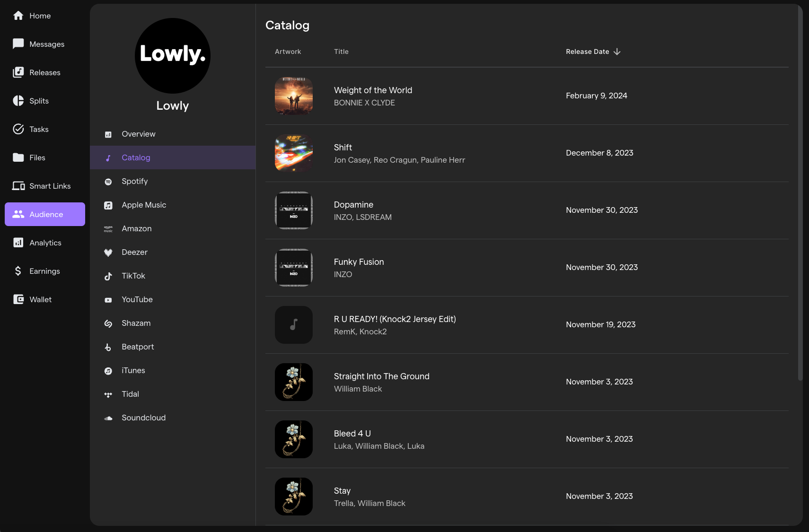Select the Wallet menu item

pyautogui.click(x=45, y=299)
